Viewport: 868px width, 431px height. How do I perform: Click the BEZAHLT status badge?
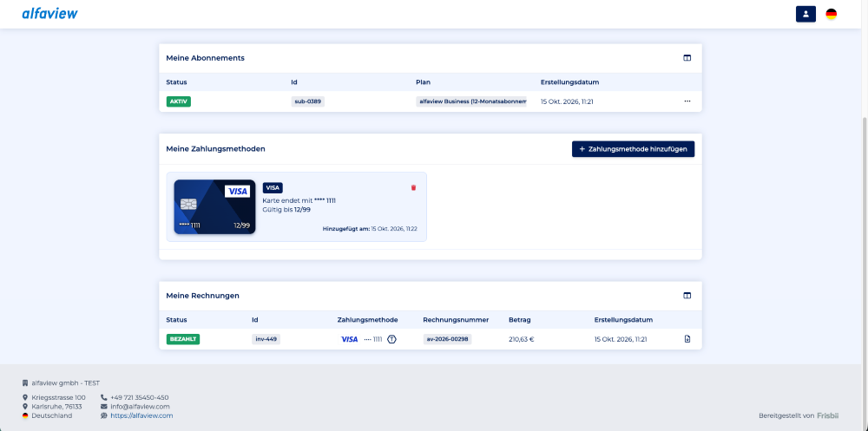pos(182,339)
